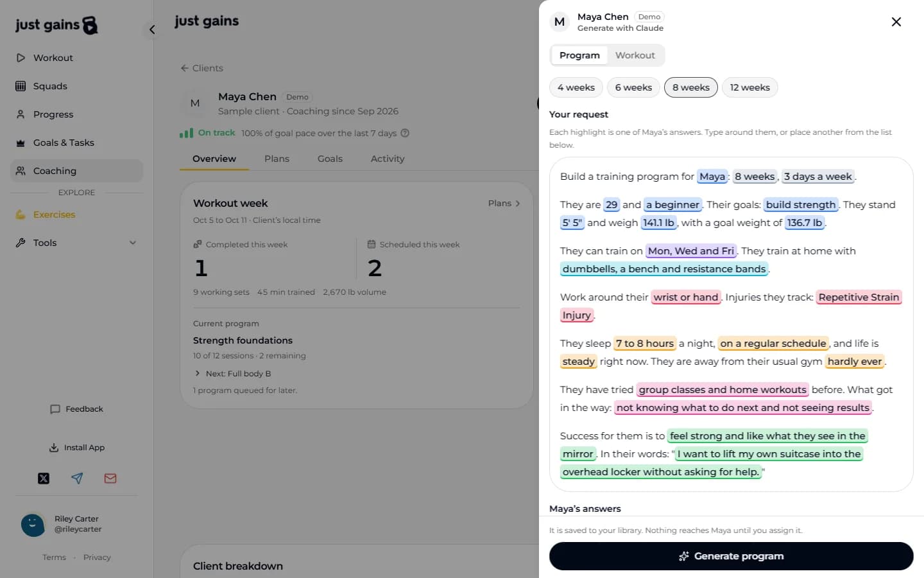
Task: Click the 'wrist or hand' injury chip
Action: [x=686, y=297]
